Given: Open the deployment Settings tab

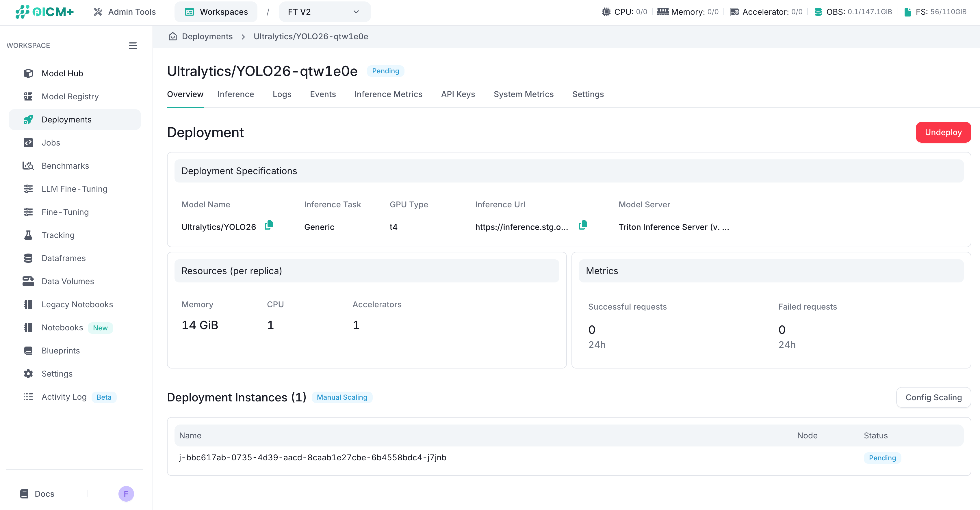Looking at the screenshot, I should [x=588, y=94].
